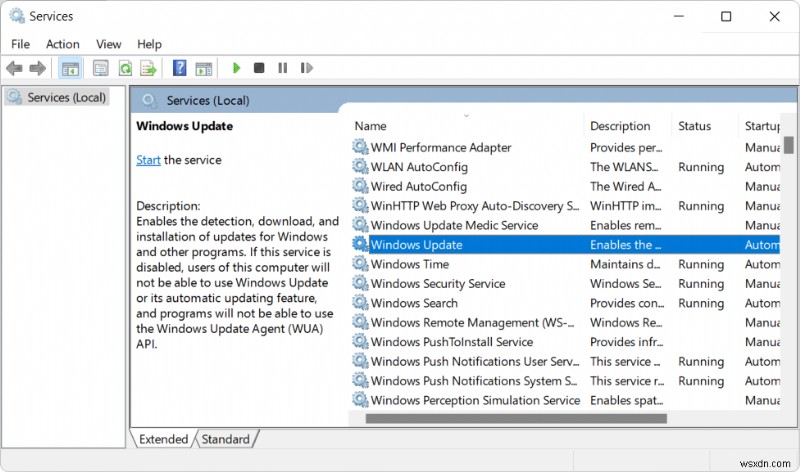The image size is (800, 472).
Task: Select Windows PushToInstall Service
Action: [x=452, y=342]
